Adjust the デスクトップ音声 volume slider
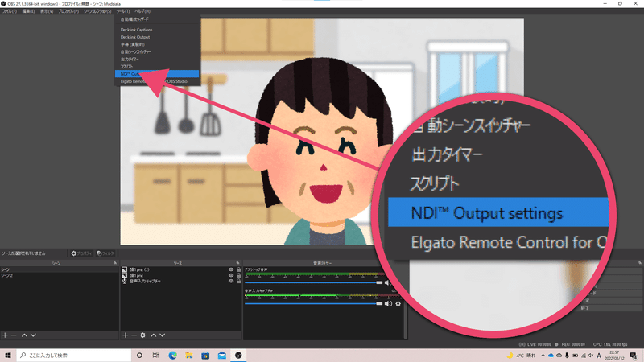The image size is (644, 362). 313,282
